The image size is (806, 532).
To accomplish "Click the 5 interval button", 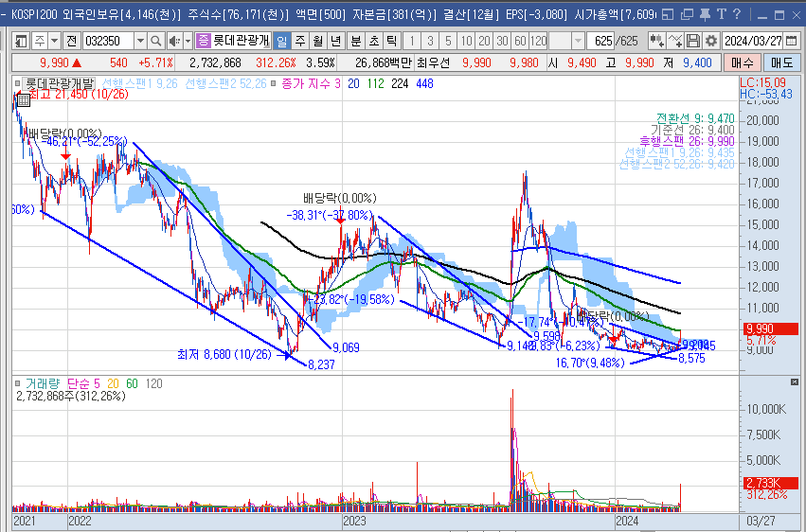I will click(x=448, y=41).
